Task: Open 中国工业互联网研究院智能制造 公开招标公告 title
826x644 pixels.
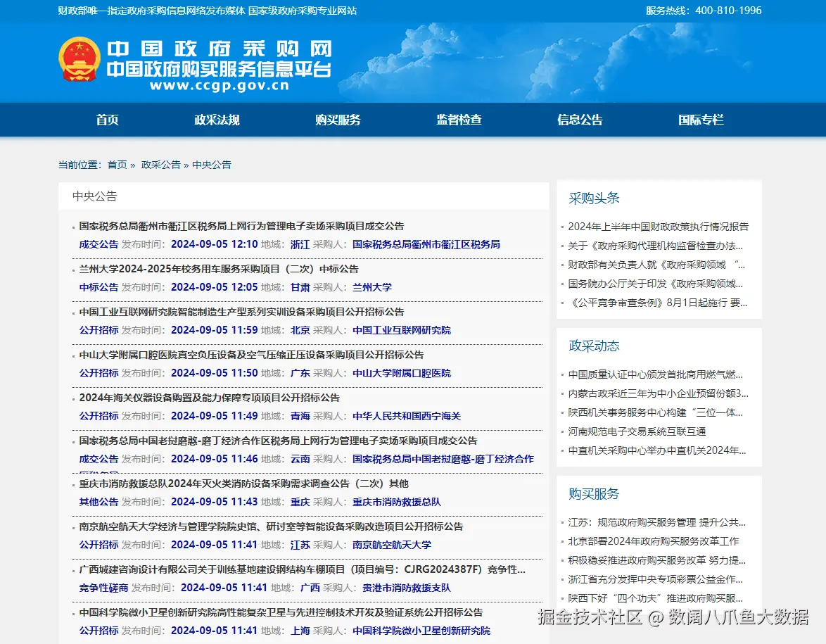Action: [x=242, y=312]
